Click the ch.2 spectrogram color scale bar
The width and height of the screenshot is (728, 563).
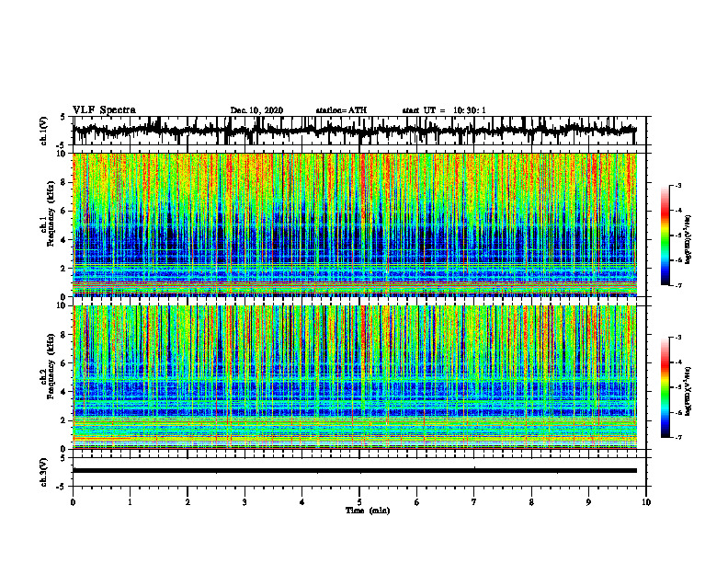pos(665,387)
